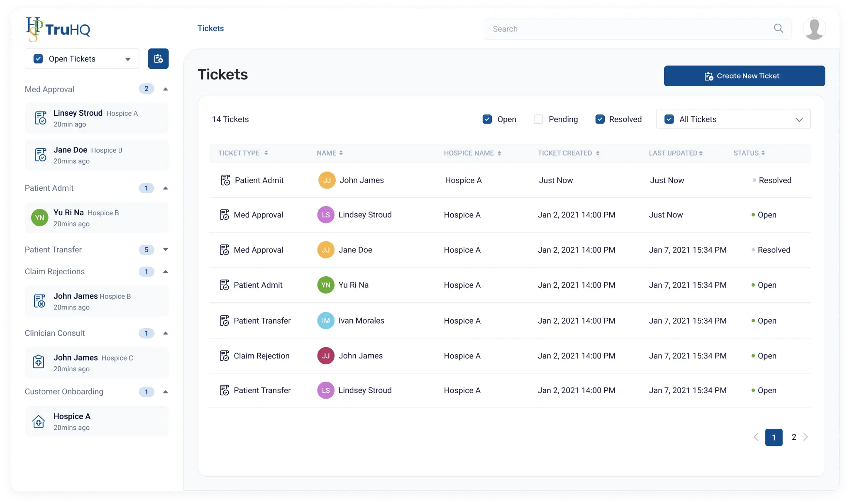Click the Create New Ticket button
Screen dimensions: 850x504
[x=743, y=76]
